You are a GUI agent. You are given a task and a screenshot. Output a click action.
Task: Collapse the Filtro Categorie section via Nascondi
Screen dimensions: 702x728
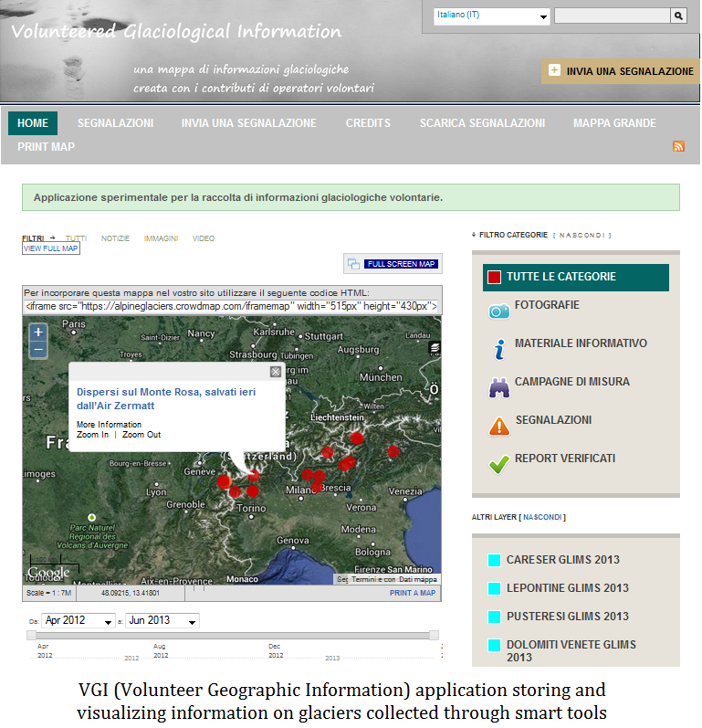tap(582, 236)
